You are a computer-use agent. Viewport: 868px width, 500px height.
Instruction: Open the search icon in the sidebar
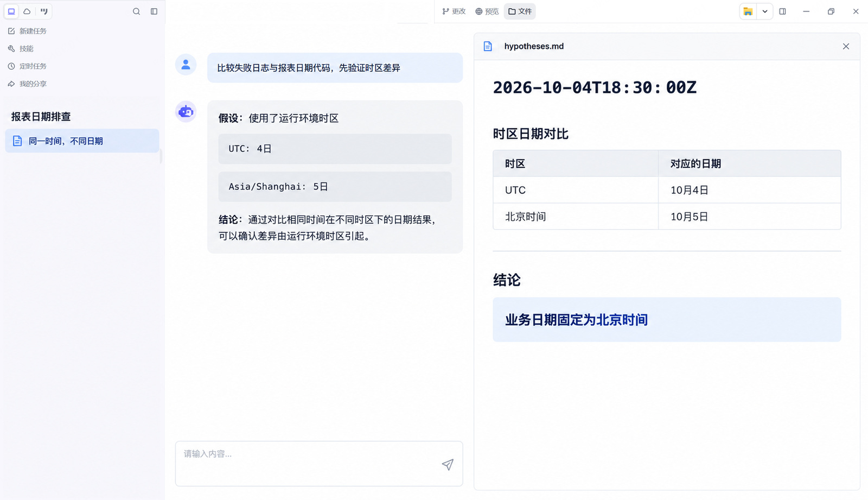(x=137, y=11)
